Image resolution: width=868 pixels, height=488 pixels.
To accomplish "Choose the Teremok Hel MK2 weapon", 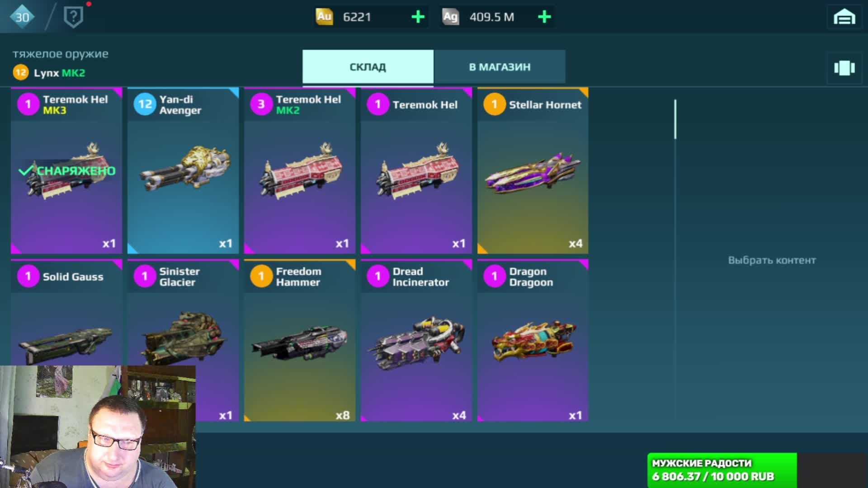I will [300, 170].
